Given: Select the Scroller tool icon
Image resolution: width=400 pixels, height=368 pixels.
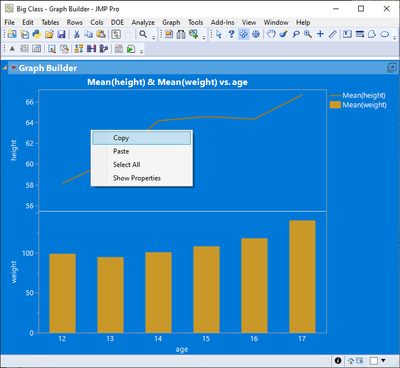Looking at the screenshot, I should pyautogui.click(x=256, y=34).
